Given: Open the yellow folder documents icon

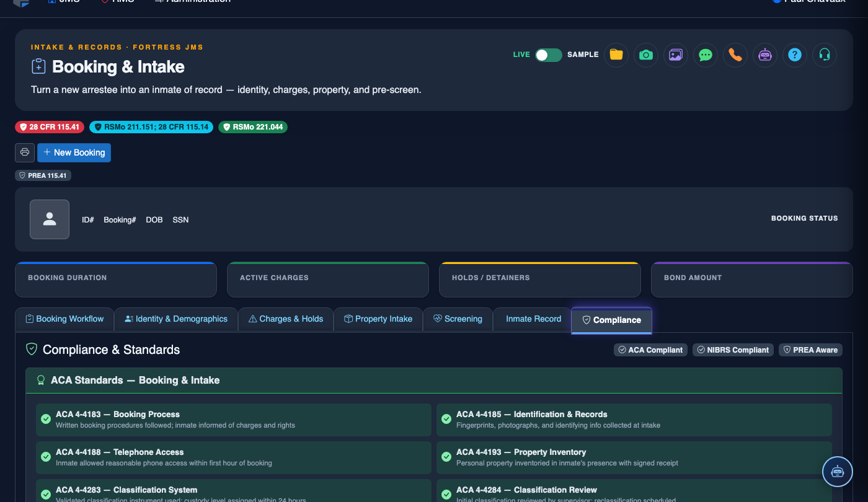Looking at the screenshot, I should click(616, 55).
